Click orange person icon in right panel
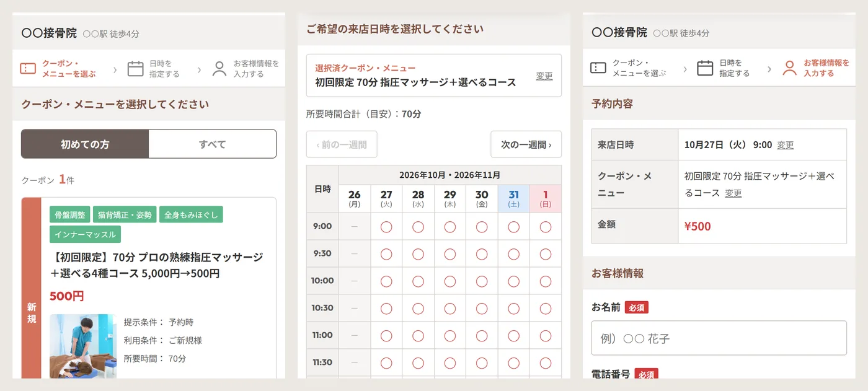Image resolution: width=868 pixels, height=391 pixels. (x=789, y=68)
